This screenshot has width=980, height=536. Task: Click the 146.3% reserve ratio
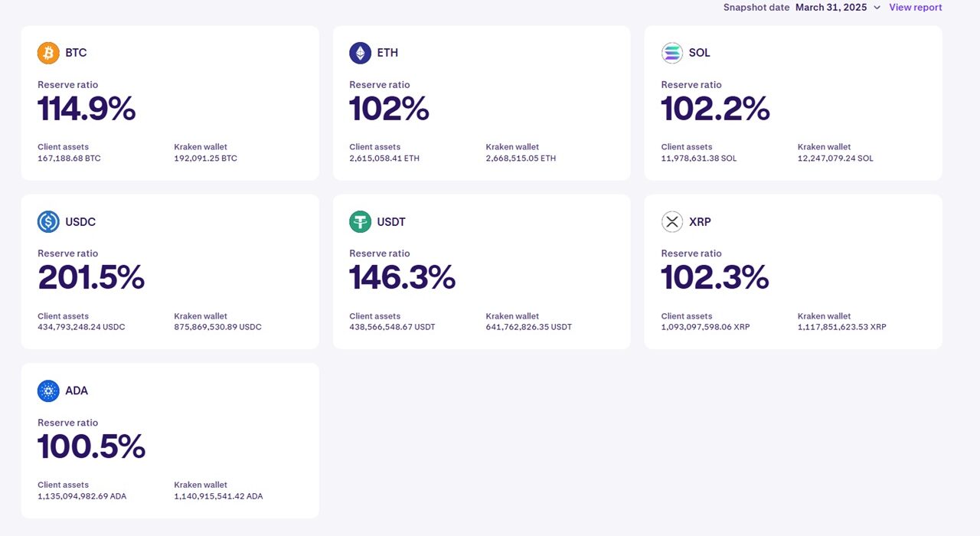[402, 277]
